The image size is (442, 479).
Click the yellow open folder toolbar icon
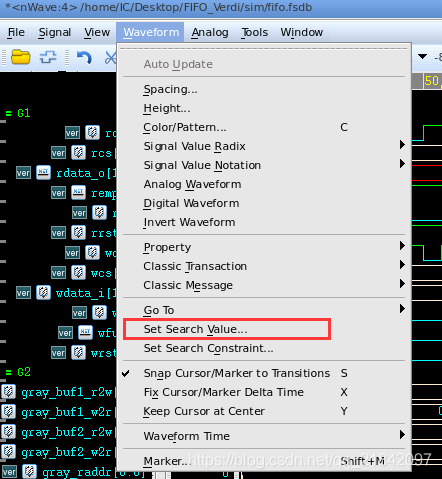(21, 57)
